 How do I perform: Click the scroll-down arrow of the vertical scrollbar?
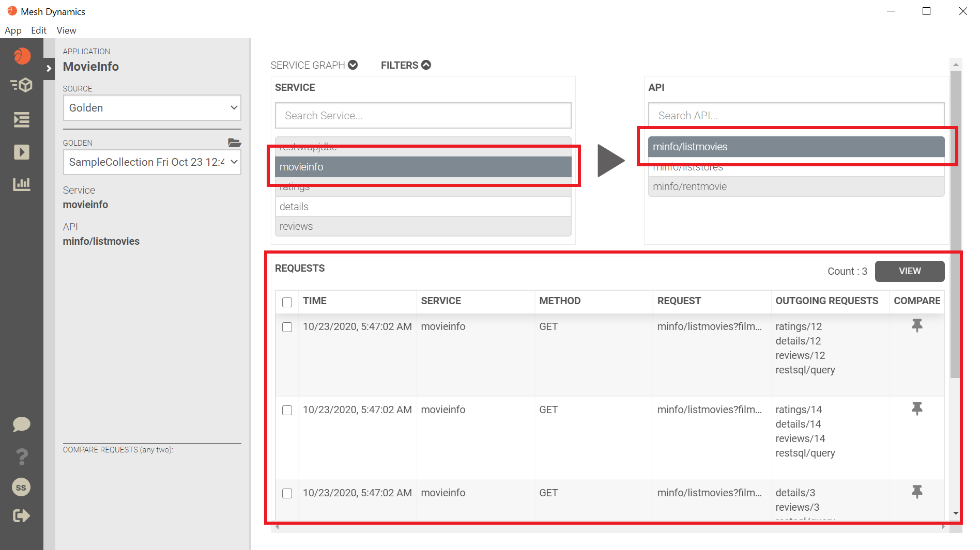click(956, 513)
